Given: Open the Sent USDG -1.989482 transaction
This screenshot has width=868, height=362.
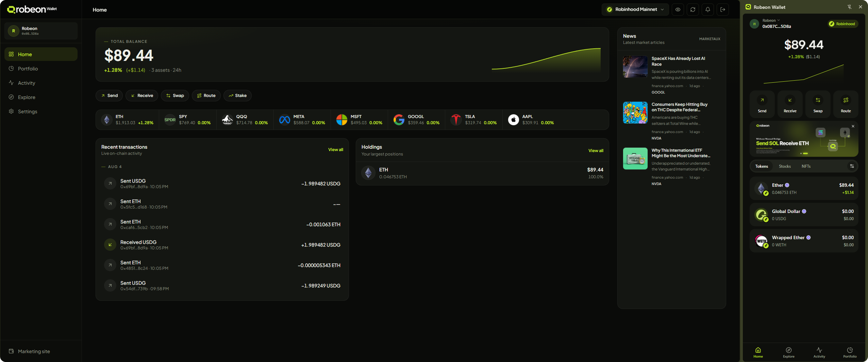Looking at the screenshot, I should pyautogui.click(x=222, y=184).
